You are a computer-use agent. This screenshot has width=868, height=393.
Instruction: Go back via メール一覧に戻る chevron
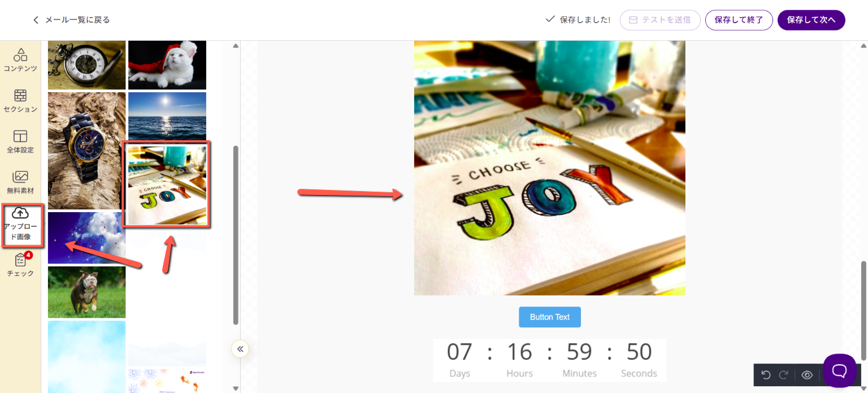36,20
